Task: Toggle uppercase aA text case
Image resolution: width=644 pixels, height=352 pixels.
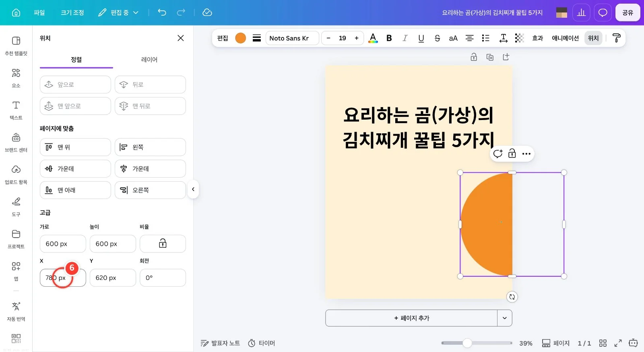Action: point(453,38)
